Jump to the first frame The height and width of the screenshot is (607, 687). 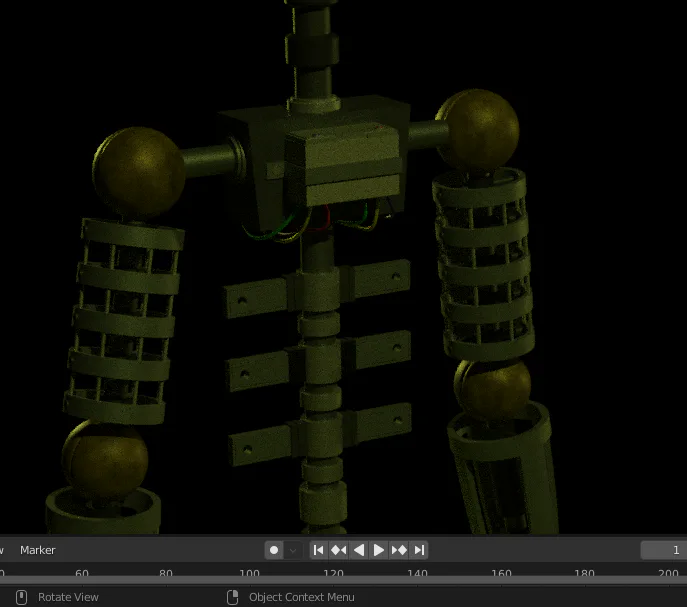[319, 550]
